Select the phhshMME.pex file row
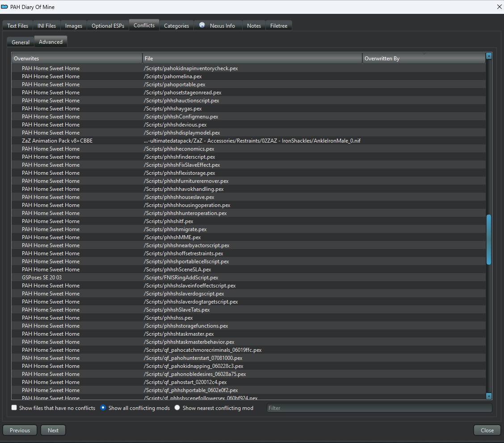 point(248,237)
